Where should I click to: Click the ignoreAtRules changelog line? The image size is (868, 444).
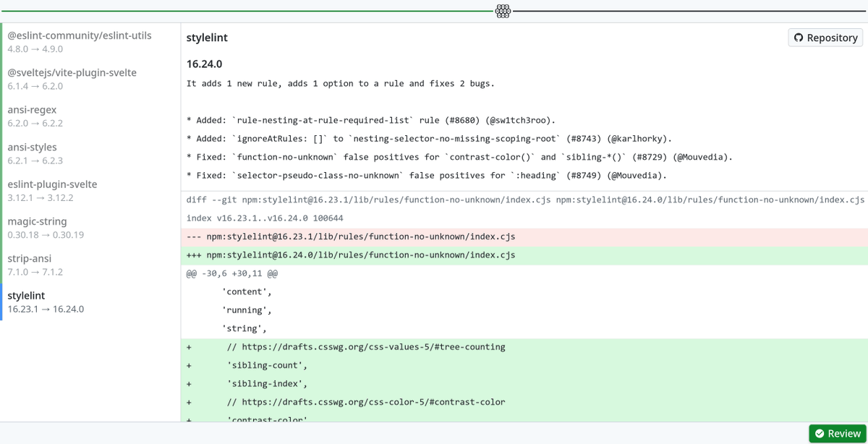429,138
